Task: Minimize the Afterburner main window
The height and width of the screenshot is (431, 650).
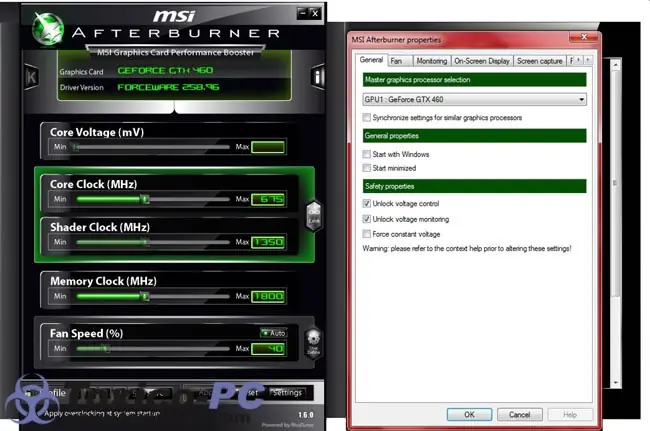Action: (303, 13)
